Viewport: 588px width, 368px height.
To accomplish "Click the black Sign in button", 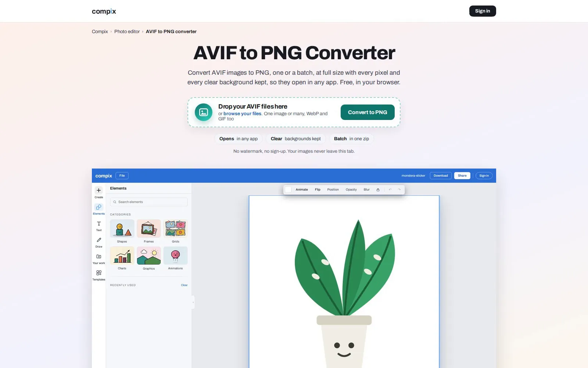I will pyautogui.click(x=483, y=11).
